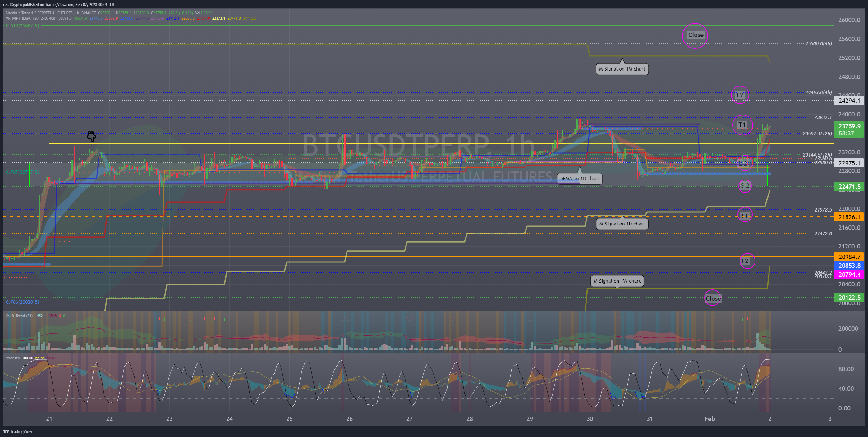Click the 0.786(20020.5) Fibonacci label
This screenshot has height=437, width=868.
click(x=22, y=302)
